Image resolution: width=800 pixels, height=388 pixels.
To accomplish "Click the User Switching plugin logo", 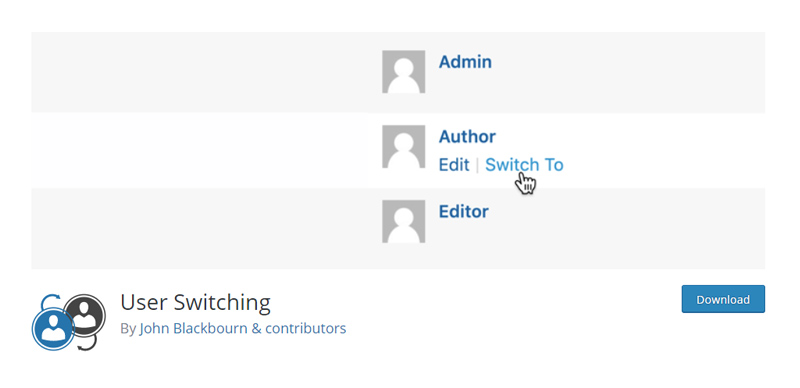I will (x=69, y=322).
